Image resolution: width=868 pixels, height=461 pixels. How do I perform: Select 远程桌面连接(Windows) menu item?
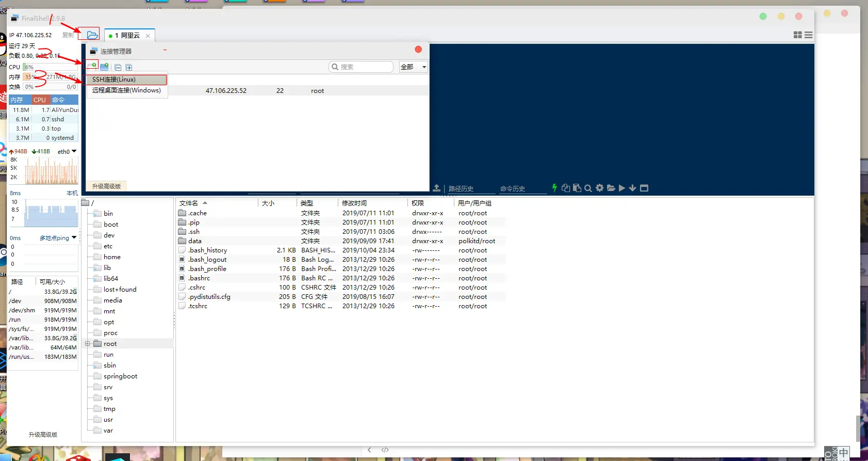(x=126, y=90)
